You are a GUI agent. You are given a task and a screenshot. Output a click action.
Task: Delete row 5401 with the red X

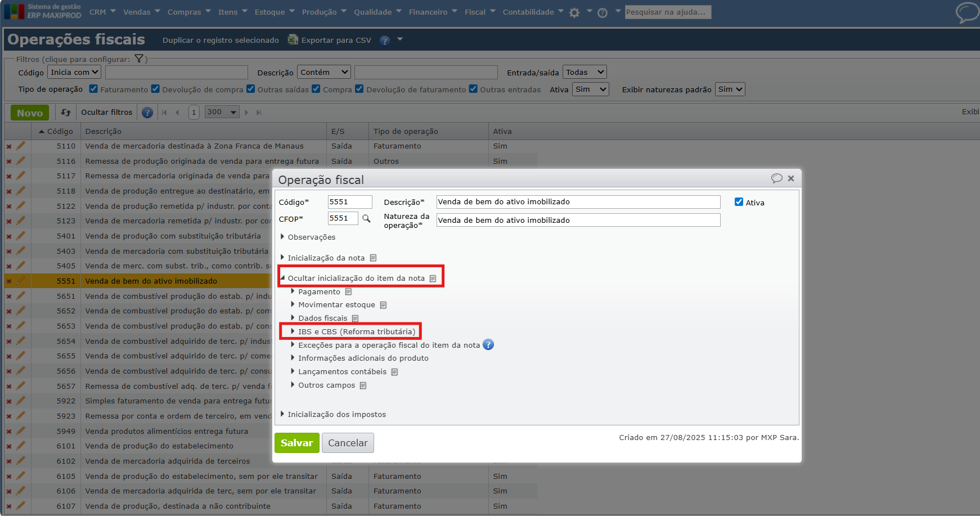pyautogui.click(x=9, y=236)
